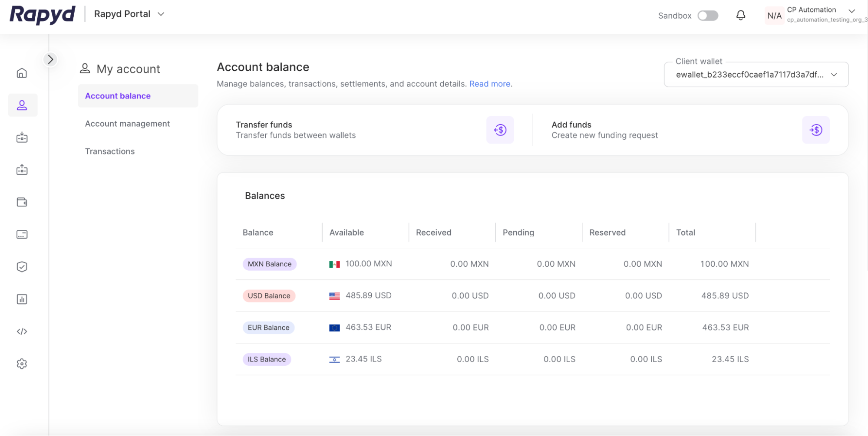This screenshot has width=868, height=436.
Task: Click the home icon in the sidebar
Action: point(22,73)
